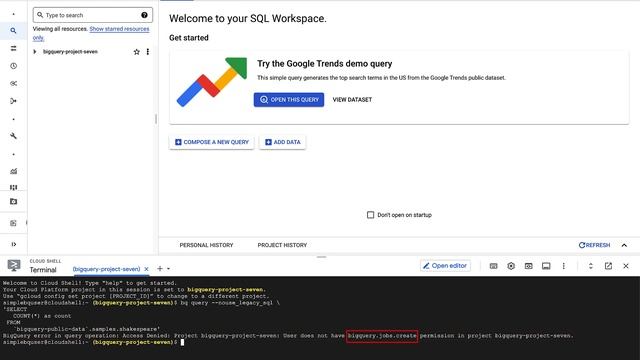Open Capacity management icon in sidebar

[13, 187]
